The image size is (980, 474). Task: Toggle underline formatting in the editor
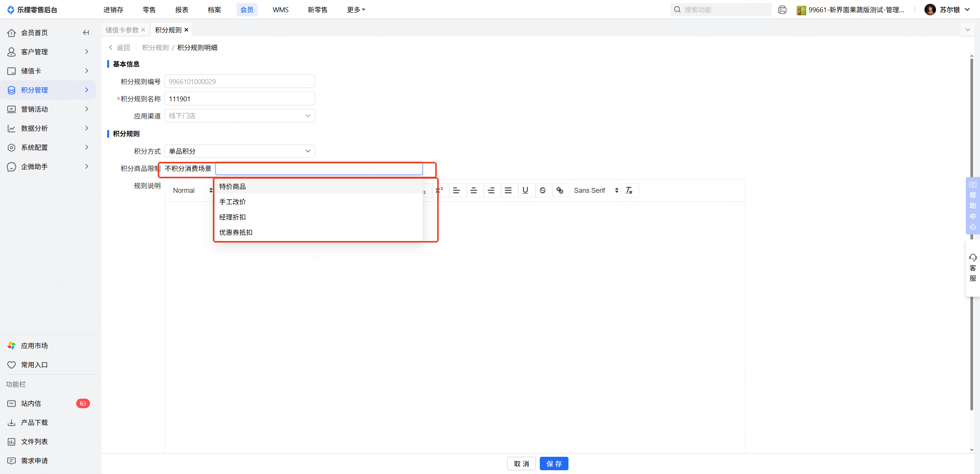525,190
